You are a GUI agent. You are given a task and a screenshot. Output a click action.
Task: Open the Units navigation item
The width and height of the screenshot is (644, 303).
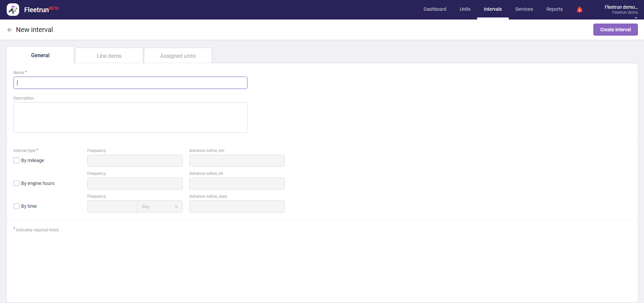click(x=465, y=9)
